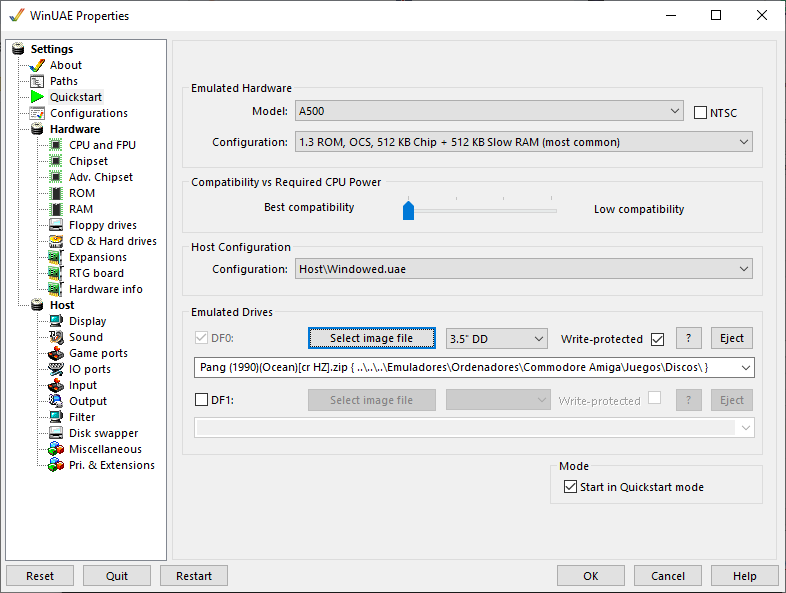Click the compatibility slider thumb
Image resolution: width=786 pixels, height=593 pixels.
coord(409,211)
